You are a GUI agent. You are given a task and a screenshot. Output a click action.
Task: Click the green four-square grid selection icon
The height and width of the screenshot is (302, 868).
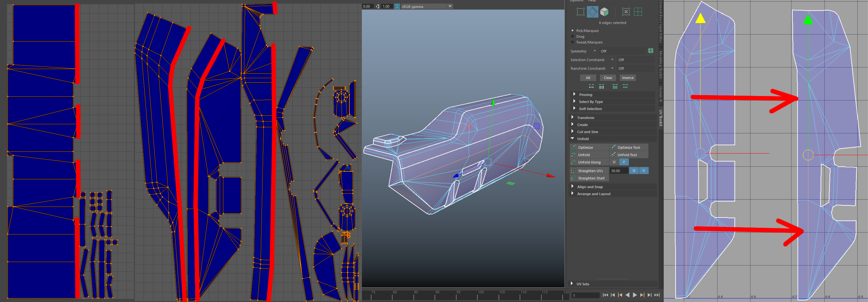click(x=638, y=12)
